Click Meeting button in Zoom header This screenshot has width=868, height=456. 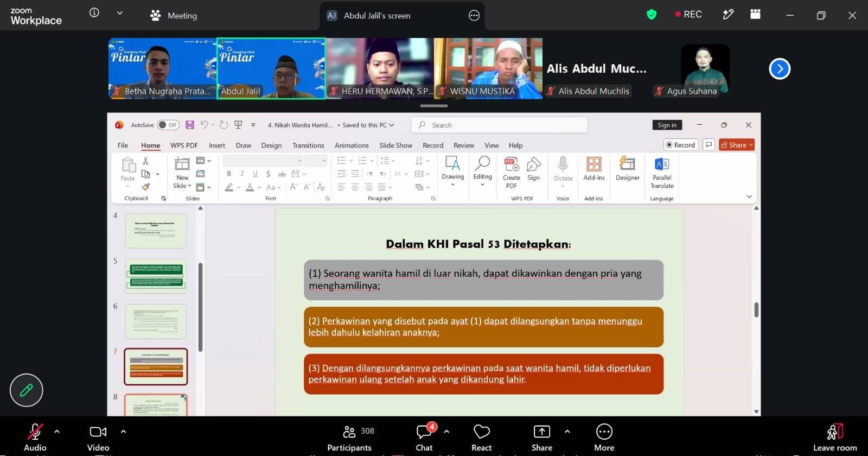tap(174, 16)
